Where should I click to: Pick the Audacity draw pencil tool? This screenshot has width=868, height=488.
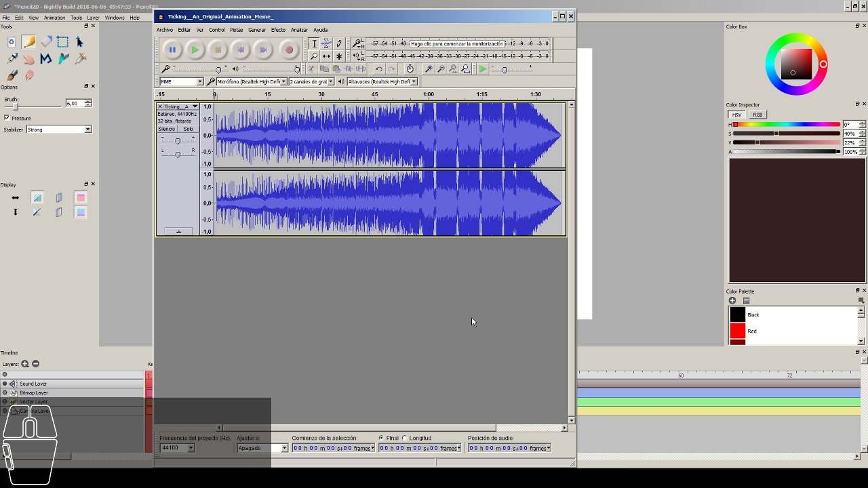point(339,43)
